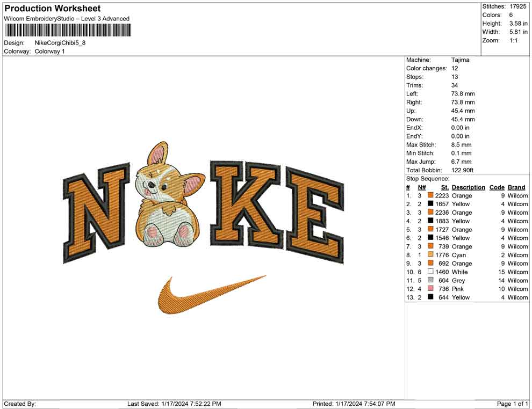The width and height of the screenshot is (532, 409).
Task: Click the Wilcom EmbroideryStudio Level 3 Advanced subtitle
Action: [67, 19]
